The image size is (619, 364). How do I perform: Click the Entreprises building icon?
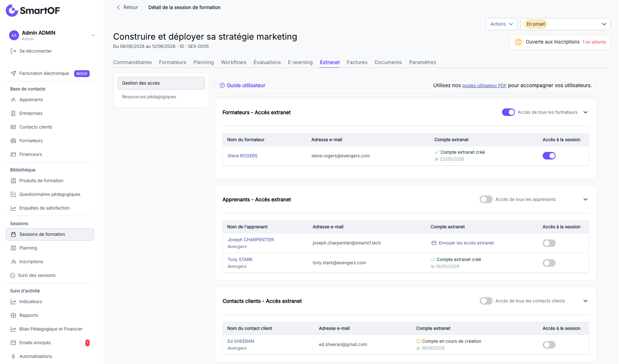point(13,113)
